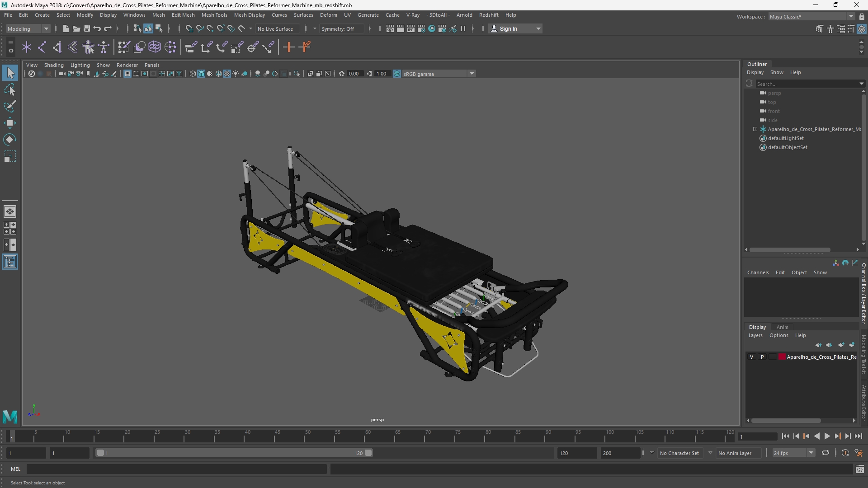Open the Script Editor icon

click(x=860, y=469)
